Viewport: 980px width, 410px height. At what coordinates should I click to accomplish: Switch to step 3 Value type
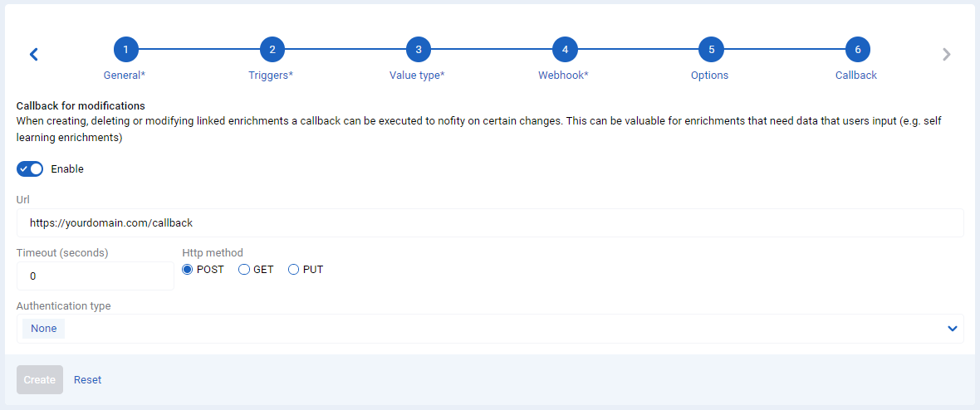point(418,50)
